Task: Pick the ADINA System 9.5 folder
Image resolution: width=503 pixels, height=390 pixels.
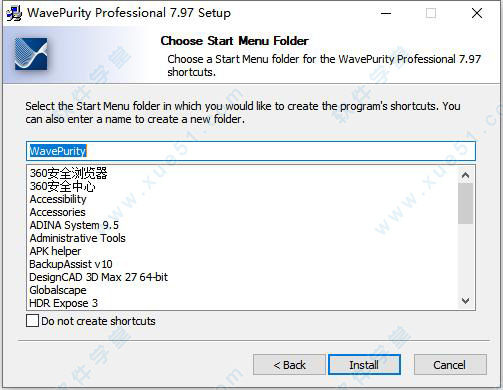Action: click(x=74, y=225)
